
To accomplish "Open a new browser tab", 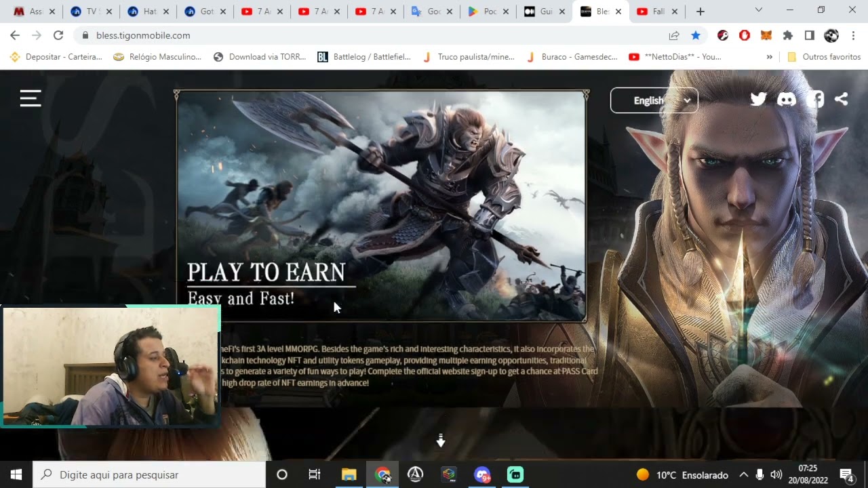I will [x=701, y=12].
